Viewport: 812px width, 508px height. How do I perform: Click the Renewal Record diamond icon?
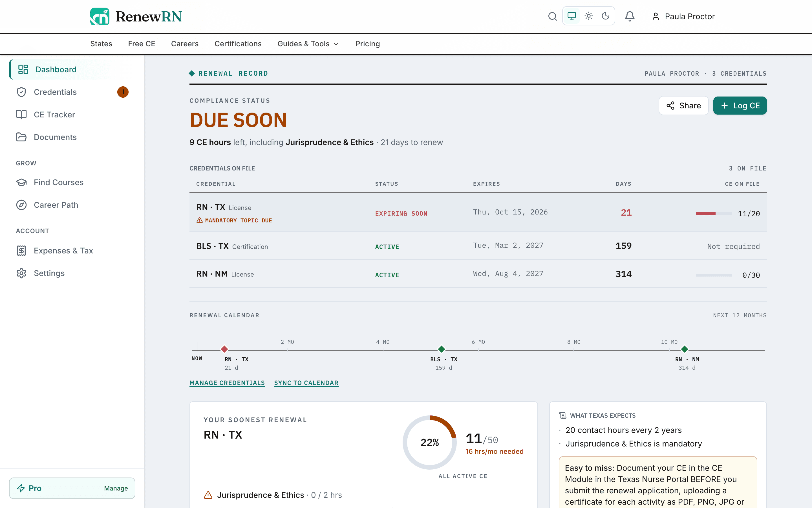(192, 73)
